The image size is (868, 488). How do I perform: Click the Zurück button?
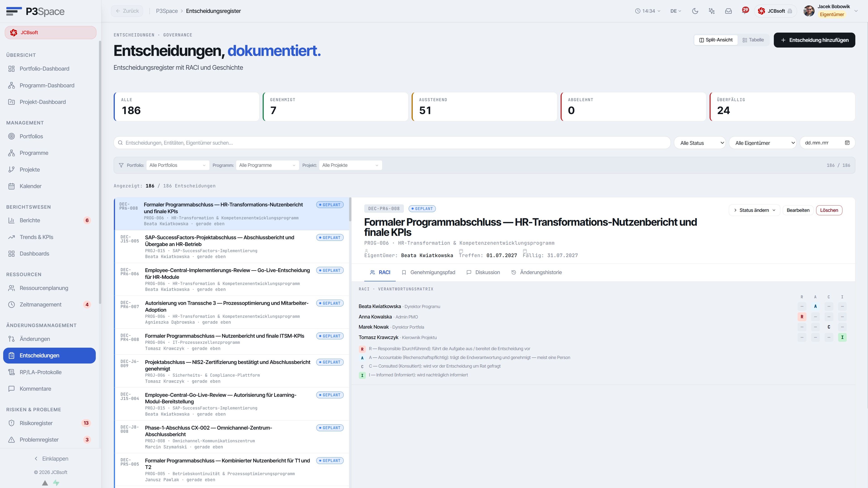pos(127,11)
